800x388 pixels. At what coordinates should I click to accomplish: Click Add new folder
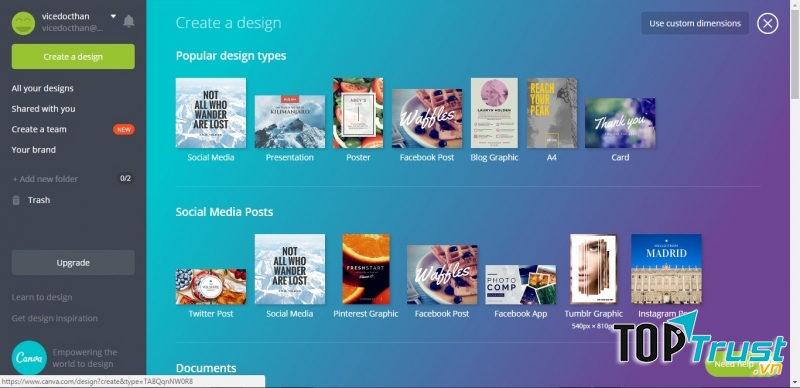45,179
